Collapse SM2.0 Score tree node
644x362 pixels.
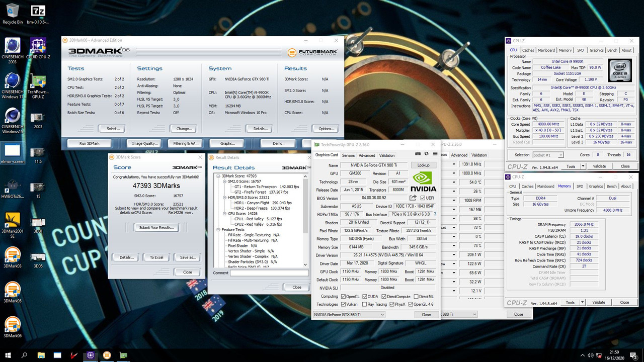click(224, 182)
